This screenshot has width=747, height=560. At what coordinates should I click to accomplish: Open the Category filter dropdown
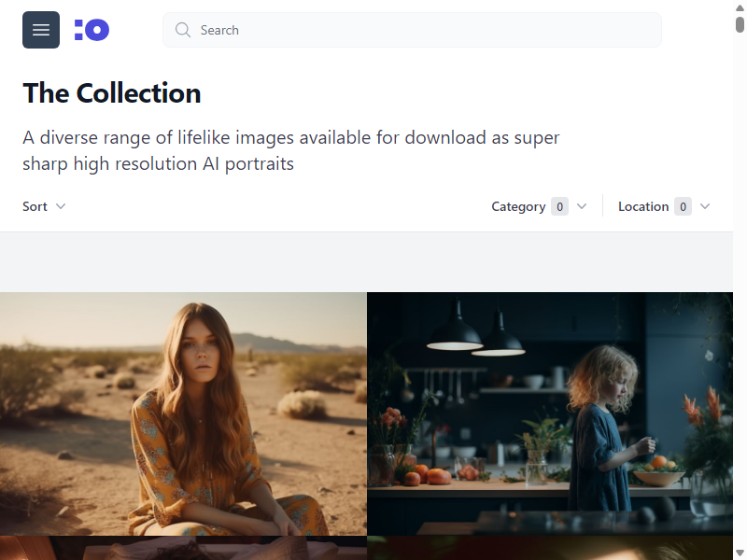[539, 206]
